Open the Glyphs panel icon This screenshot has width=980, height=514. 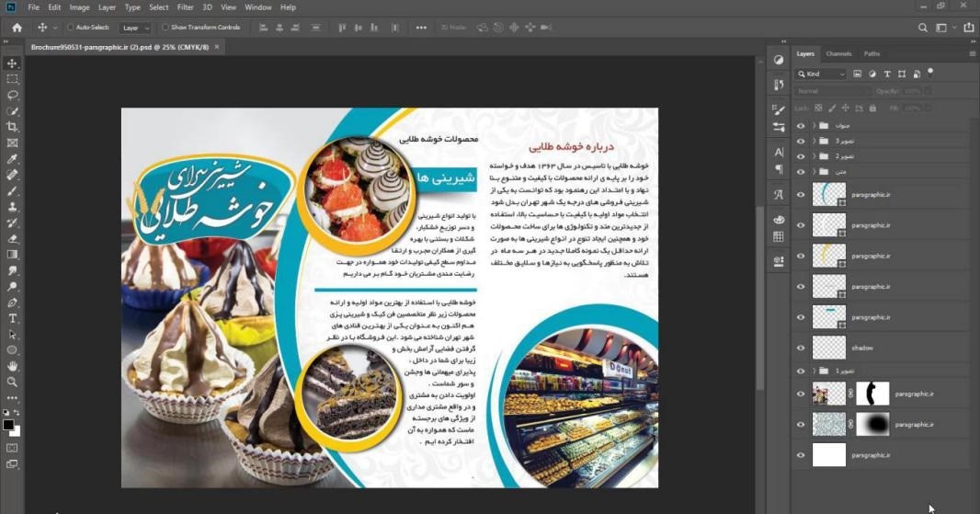[778, 194]
